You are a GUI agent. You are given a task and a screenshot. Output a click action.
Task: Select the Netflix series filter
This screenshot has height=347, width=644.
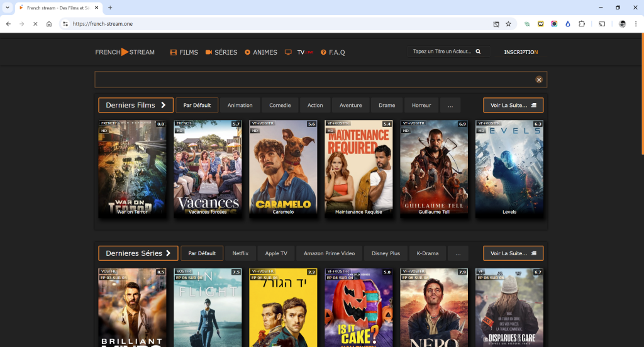pyautogui.click(x=240, y=253)
